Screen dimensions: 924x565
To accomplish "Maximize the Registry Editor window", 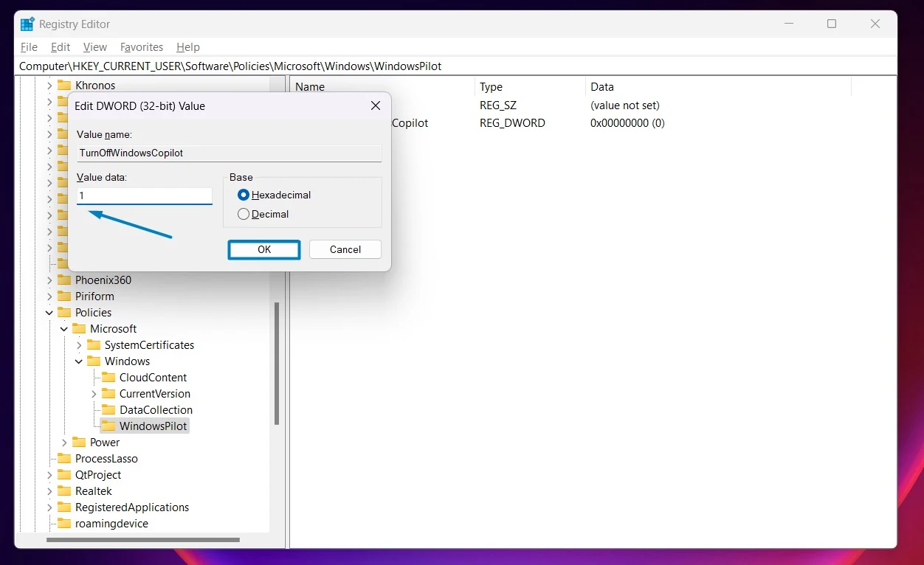I will 832,24.
